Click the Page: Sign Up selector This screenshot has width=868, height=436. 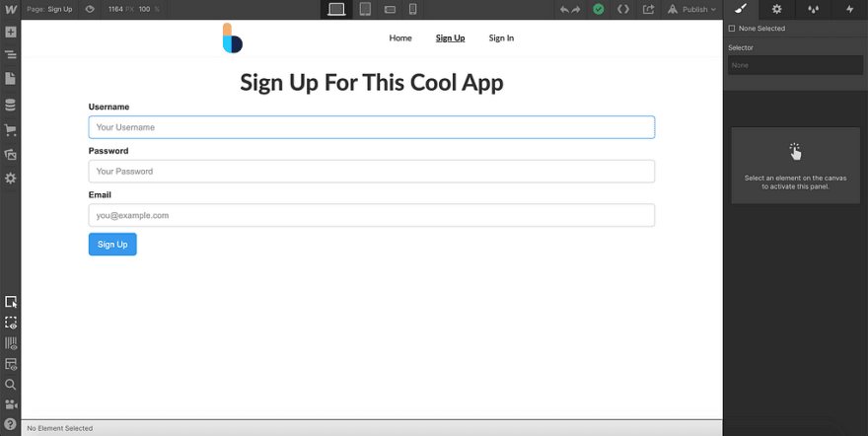(49, 10)
